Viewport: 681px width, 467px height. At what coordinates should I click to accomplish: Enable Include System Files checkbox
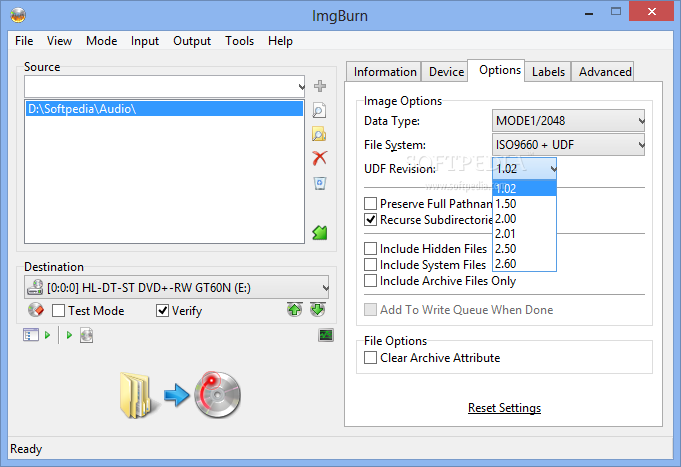(370, 264)
